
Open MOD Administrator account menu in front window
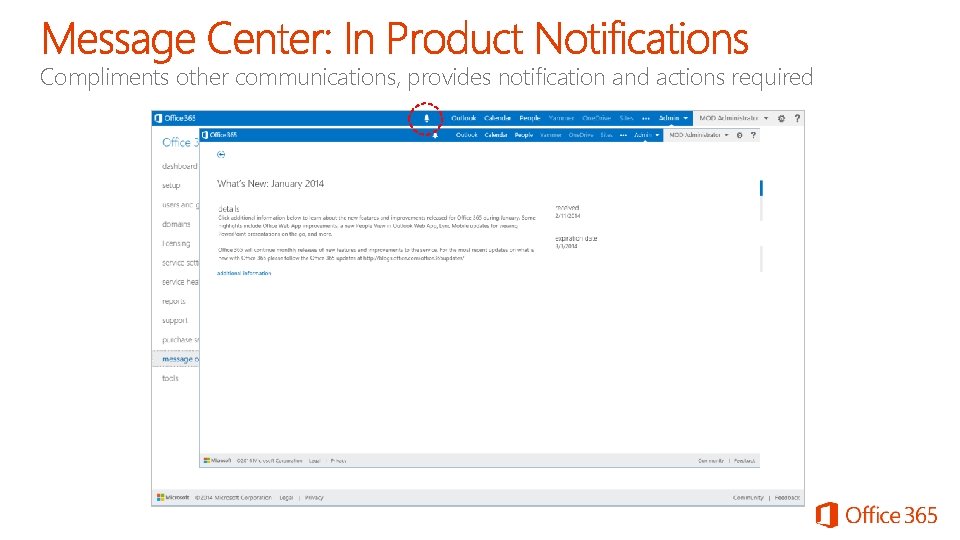click(699, 135)
